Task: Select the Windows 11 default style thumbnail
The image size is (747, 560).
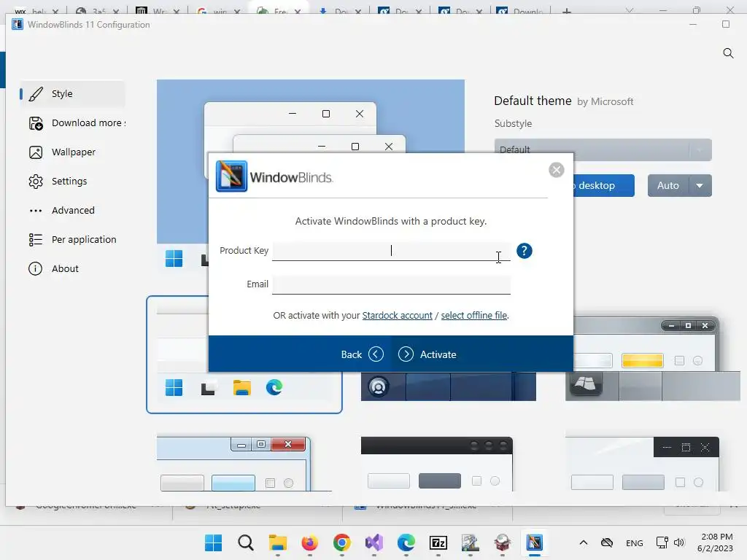Action: point(244,355)
